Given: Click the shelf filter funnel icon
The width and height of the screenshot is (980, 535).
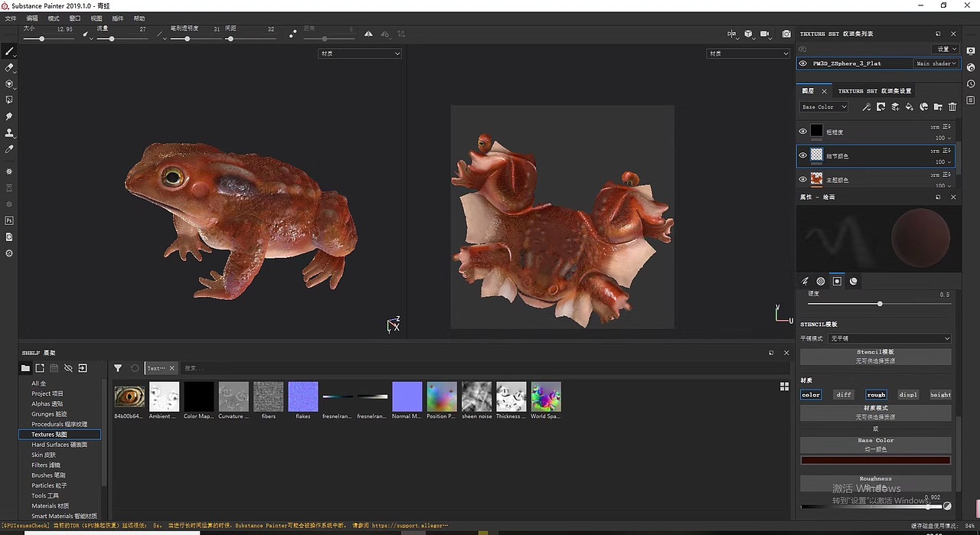Looking at the screenshot, I should (118, 368).
